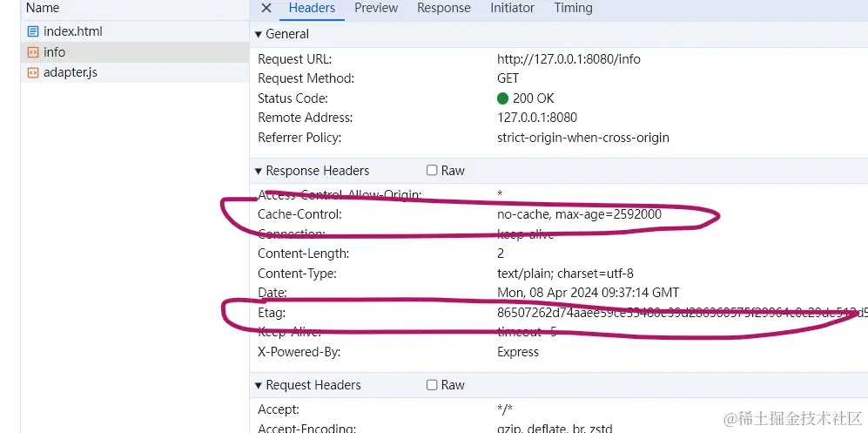
Task: Click the info request XHR icon
Action: coord(33,52)
